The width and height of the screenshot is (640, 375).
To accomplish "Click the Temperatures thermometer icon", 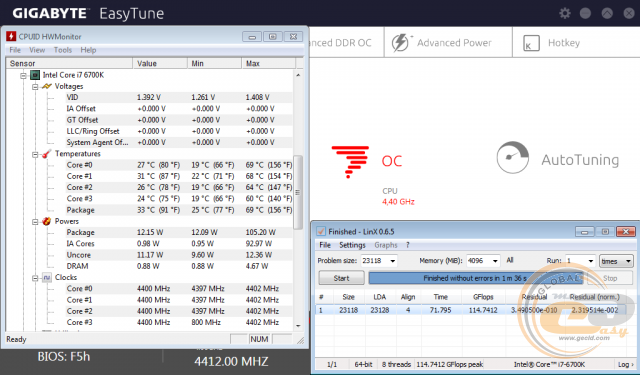I will coord(47,153).
